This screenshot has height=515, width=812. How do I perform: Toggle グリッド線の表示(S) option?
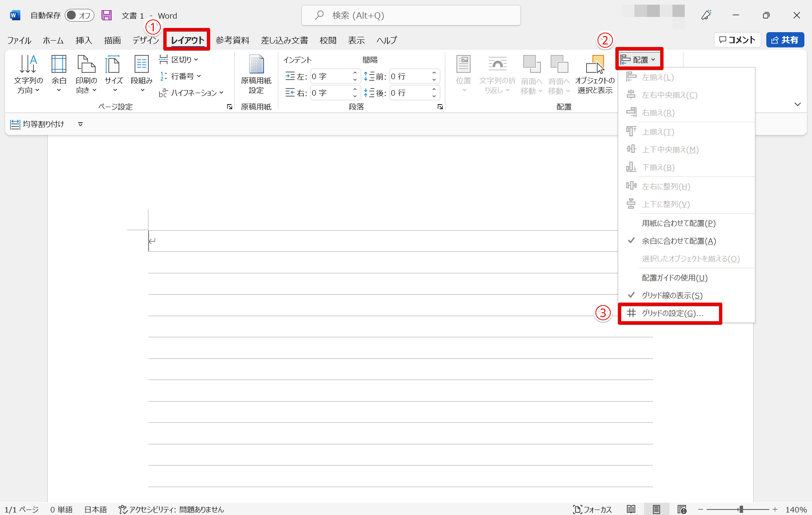pyautogui.click(x=686, y=295)
